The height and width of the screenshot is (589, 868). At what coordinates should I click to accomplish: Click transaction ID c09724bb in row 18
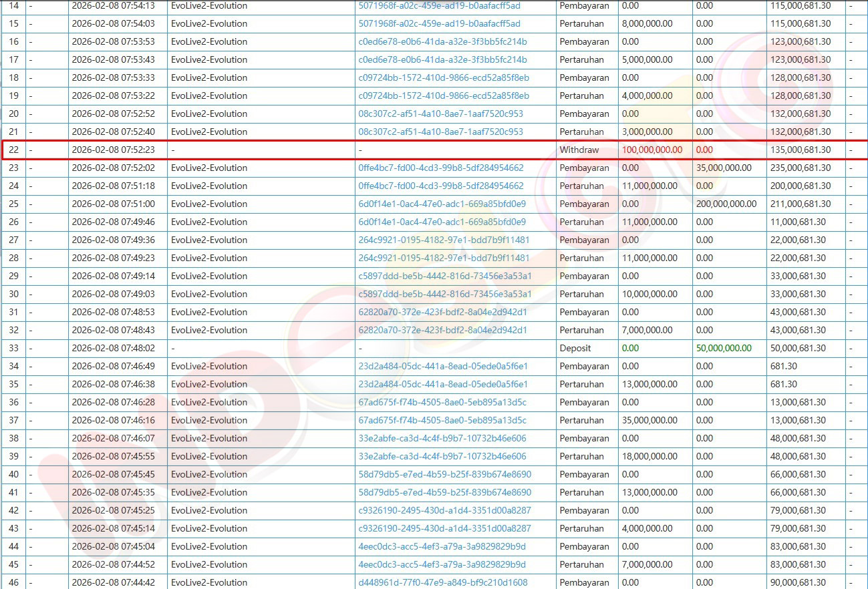coord(444,78)
